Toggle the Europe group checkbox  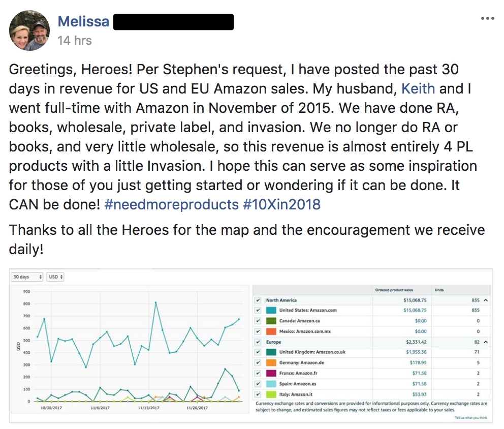click(x=259, y=342)
